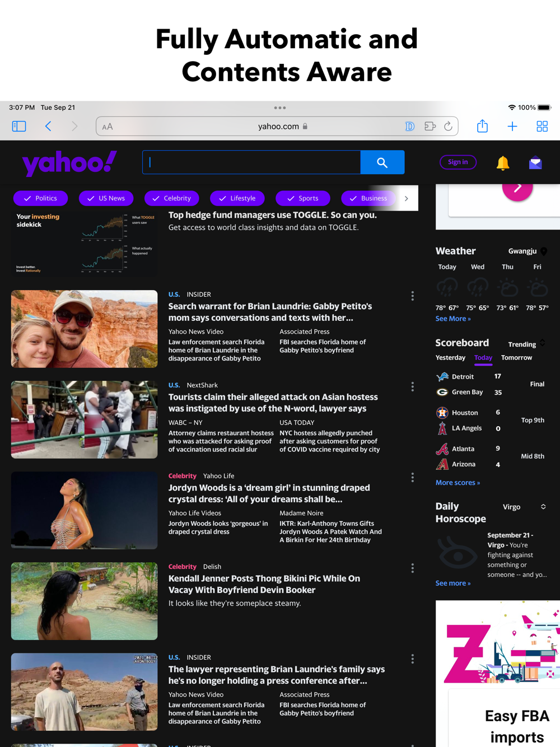Open the Kendall Jenner beach photo thumbnail
The height and width of the screenshot is (747, 560).
[x=84, y=601]
